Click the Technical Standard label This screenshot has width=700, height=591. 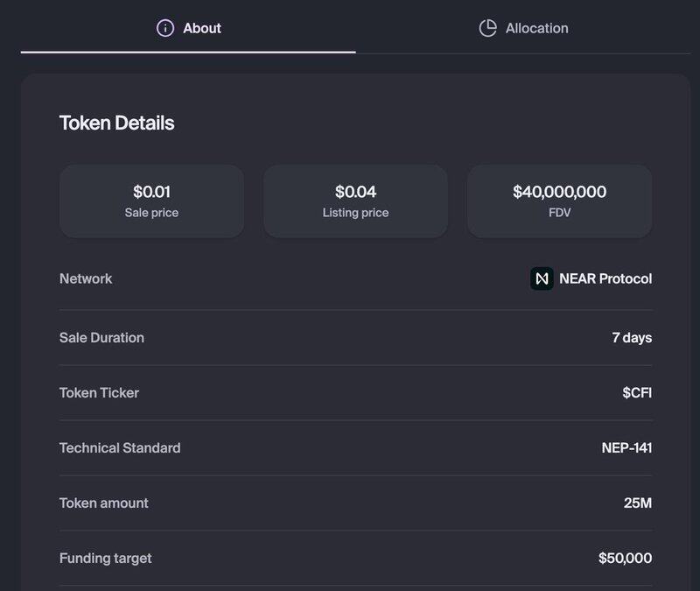click(x=120, y=447)
